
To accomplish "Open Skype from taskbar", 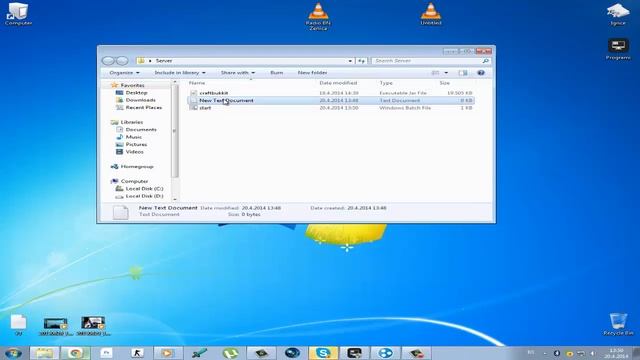I will point(323,353).
